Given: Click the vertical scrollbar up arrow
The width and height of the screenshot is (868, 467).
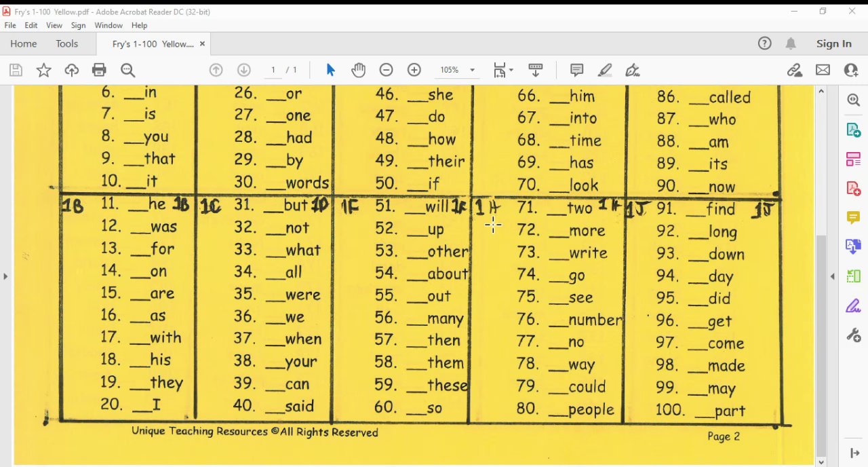Looking at the screenshot, I should (821, 91).
